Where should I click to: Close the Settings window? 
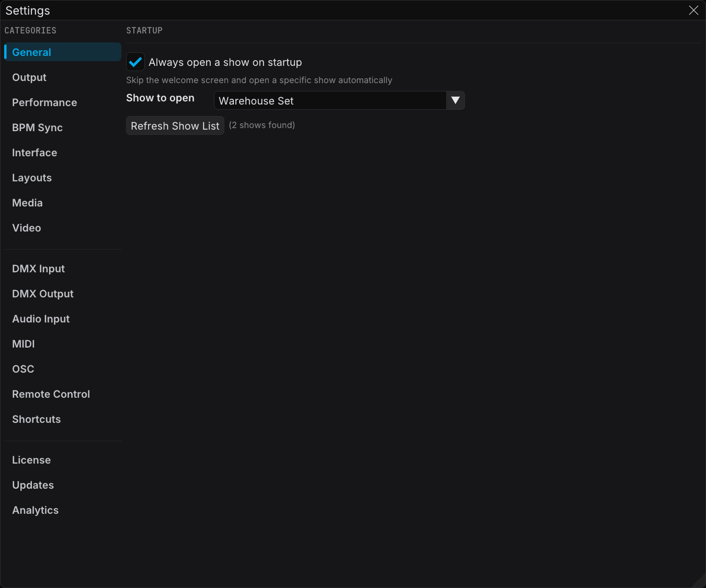693,10
